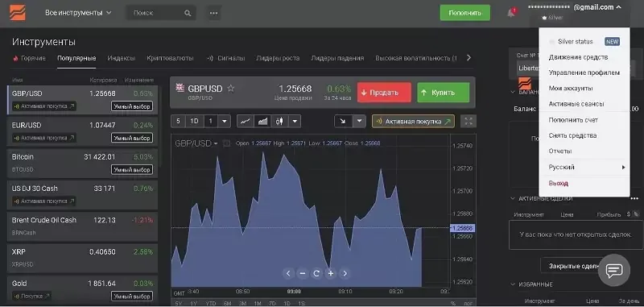Open the notifications bell
The image size is (644, 307).
coord(511,13)
